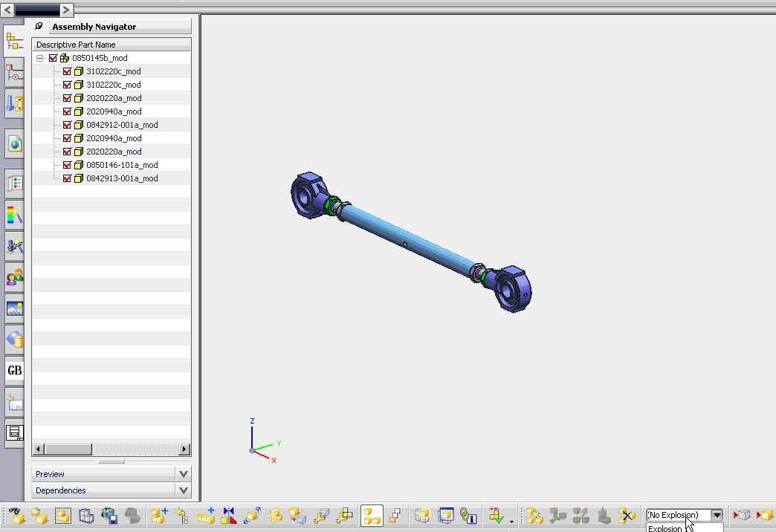Click the Save Context camera-disk icon
Viewport: 776px width, 532px height.
109,516
